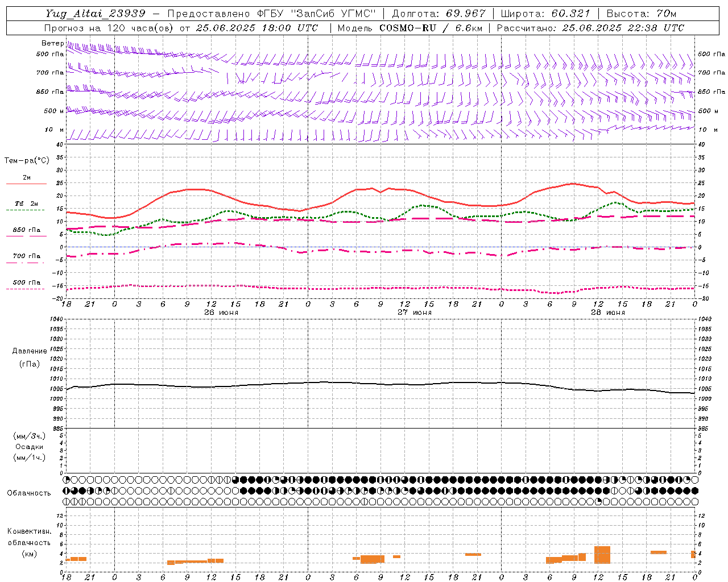Click the Давление pressure panel label
This screenshot has height=582, width=728.
(30, 351)
